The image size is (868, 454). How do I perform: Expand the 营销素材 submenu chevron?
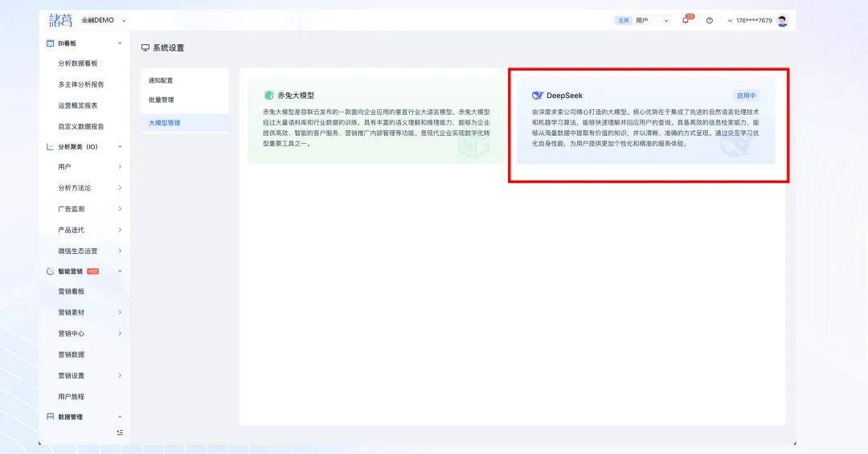click(120, 313)
